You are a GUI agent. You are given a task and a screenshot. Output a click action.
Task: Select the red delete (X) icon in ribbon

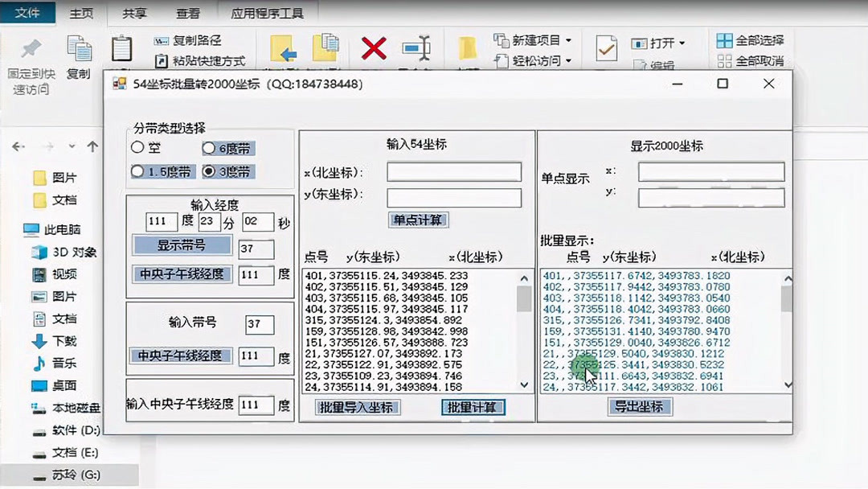click(372, 48)
